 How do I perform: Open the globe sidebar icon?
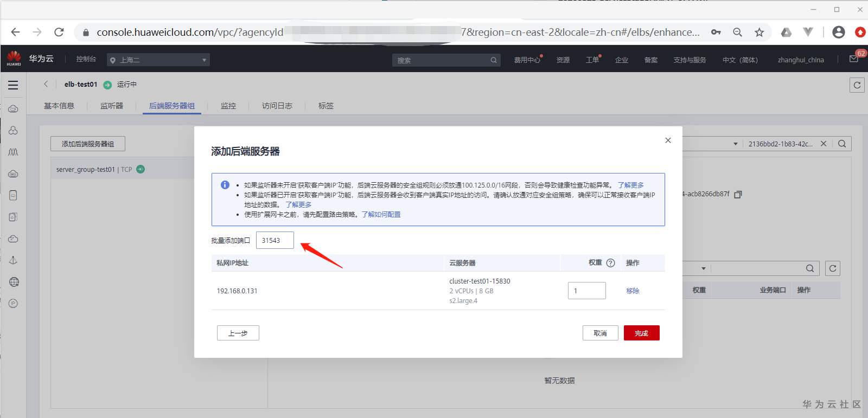click(14, 282)
